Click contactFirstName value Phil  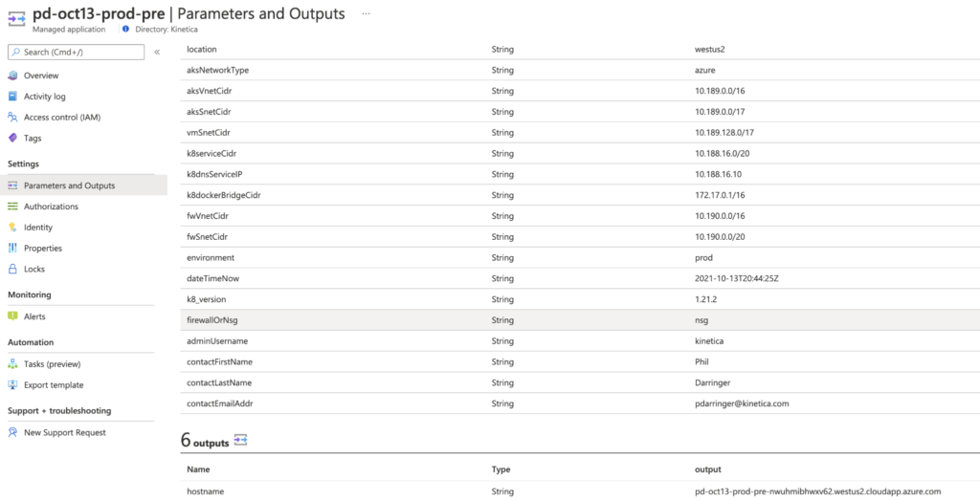click(x=702, y=361)
